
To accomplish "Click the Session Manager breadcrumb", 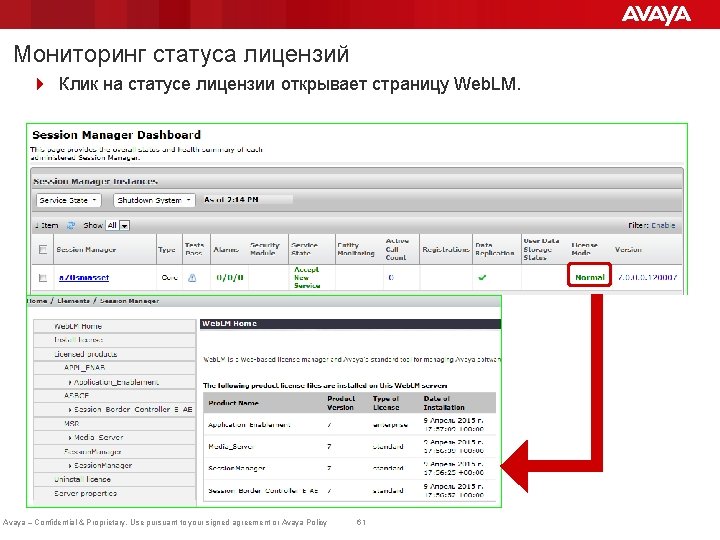I will pos(129,301).
